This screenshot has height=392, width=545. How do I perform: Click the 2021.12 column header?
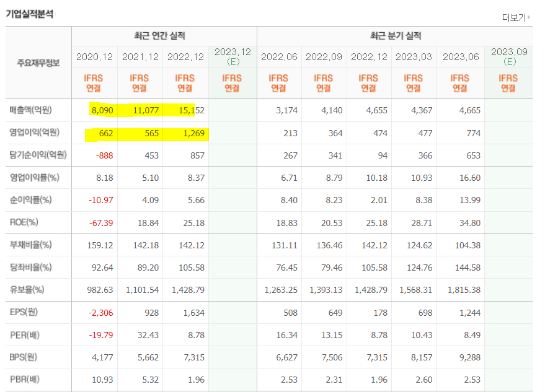pos(140,57)
